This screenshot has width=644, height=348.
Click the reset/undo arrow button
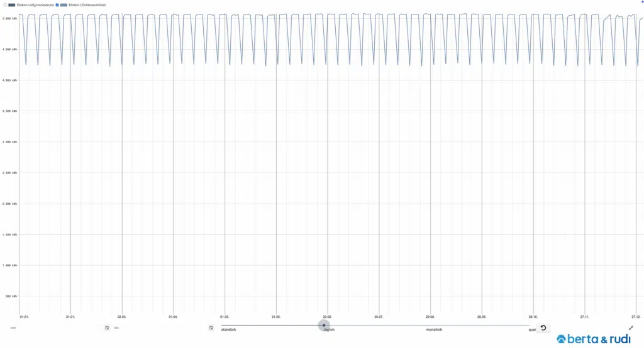(x=543, y=328)
